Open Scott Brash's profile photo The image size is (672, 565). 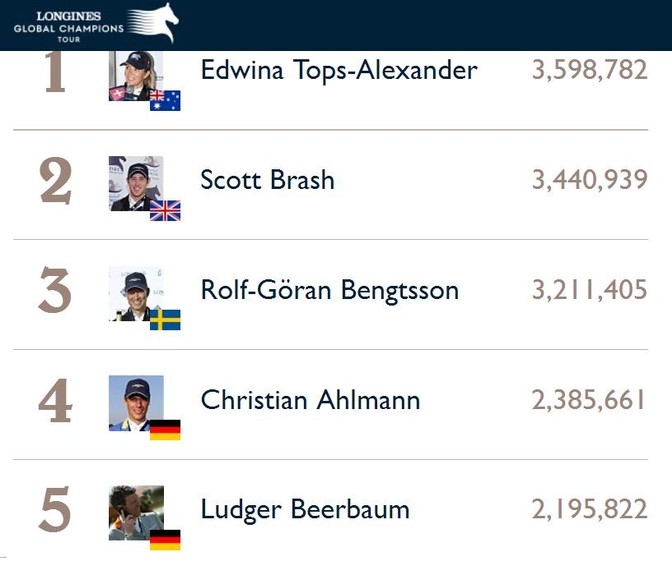pos(136,183)
